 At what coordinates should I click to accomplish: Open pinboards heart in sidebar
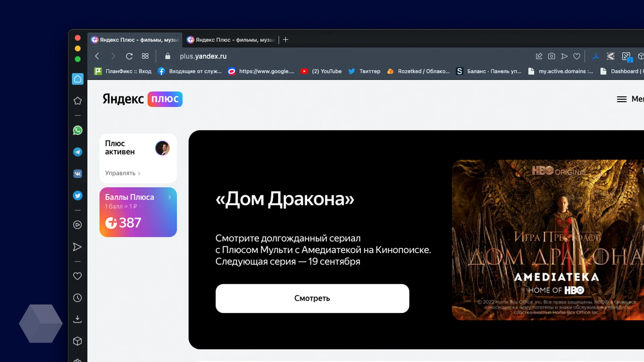coord(77,276)
